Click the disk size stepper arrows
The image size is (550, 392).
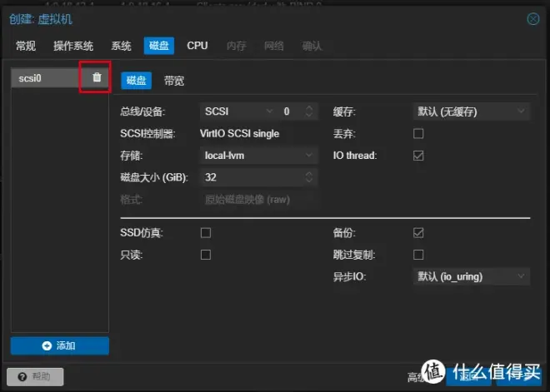point(309,177)
